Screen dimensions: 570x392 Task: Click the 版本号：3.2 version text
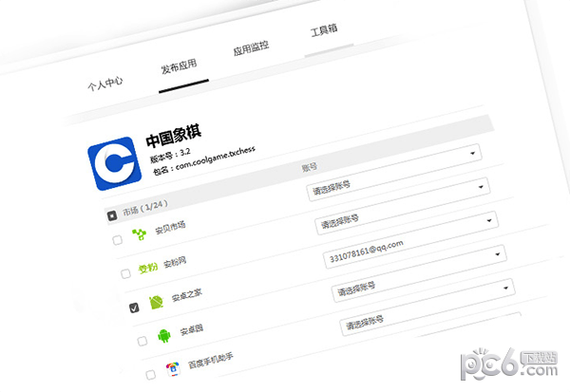[x=170, y=155]
